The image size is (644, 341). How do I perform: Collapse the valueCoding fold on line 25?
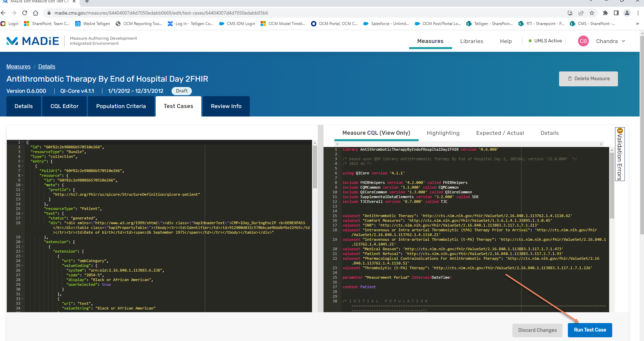(x=23, y=265)
